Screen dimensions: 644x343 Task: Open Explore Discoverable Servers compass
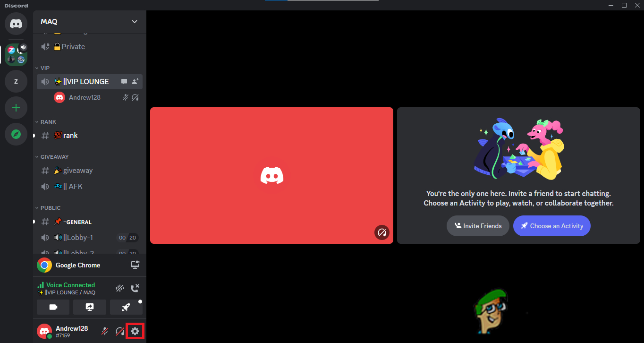click(16, 134)
